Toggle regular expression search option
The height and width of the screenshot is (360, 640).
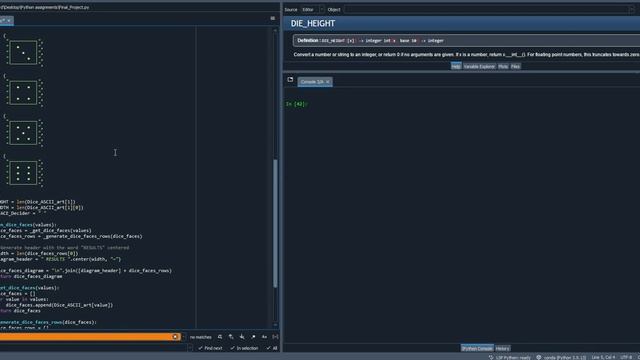coord(253,337)
